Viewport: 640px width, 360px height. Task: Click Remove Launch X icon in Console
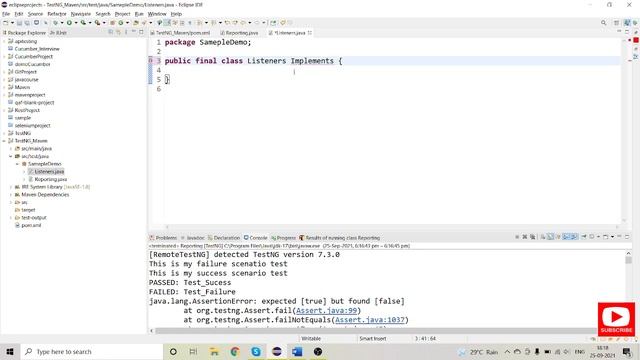[525, 237]
